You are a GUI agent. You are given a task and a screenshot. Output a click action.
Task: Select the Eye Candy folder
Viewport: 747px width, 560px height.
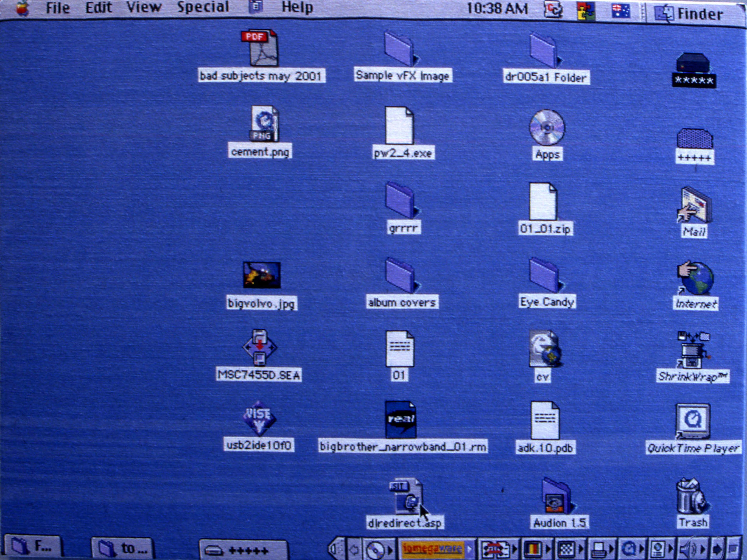pyautogui.click(x=545, y=275)
